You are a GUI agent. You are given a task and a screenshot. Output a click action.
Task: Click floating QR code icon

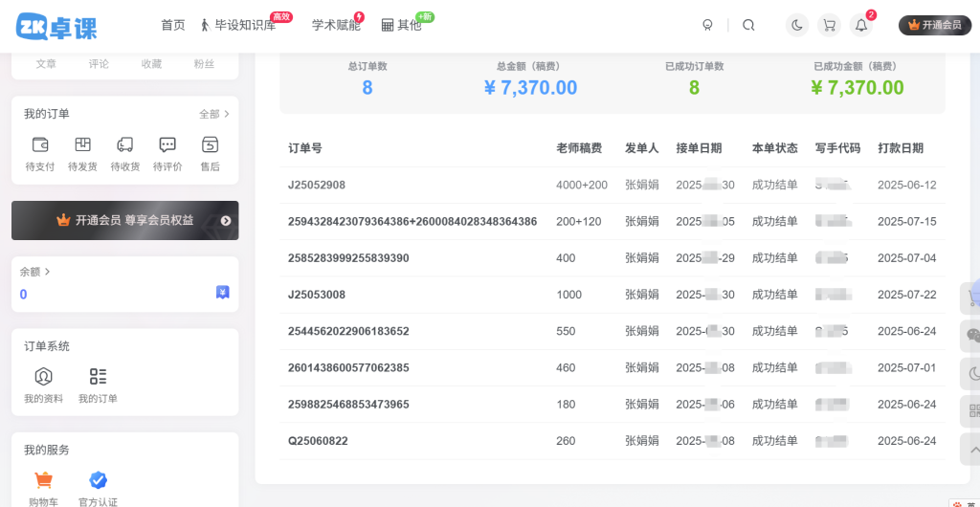tap(970, 410)
